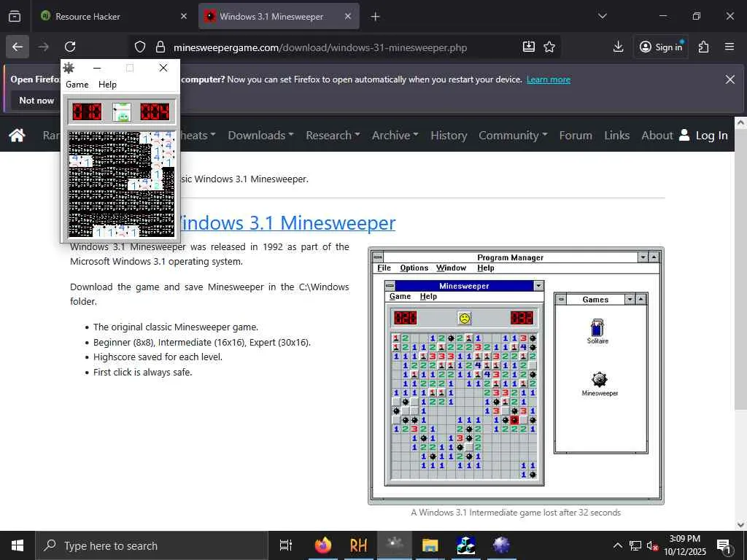Open the Firefox downloads panel
This screenshot has height=560, width=747.
click(618, 47)
